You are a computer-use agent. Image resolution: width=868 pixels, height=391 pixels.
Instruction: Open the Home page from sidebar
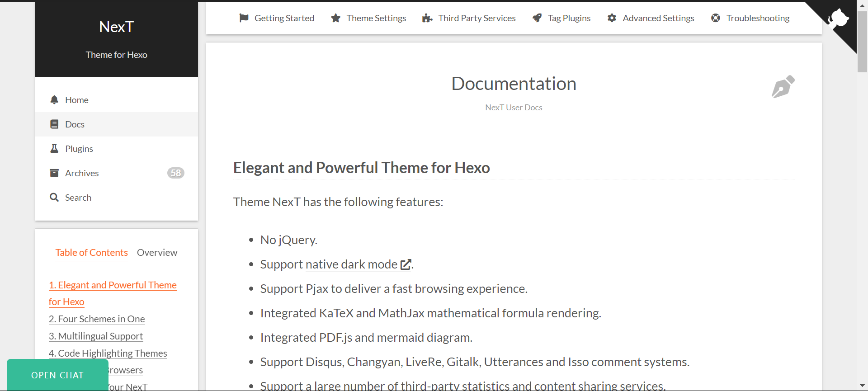click(x=76, y=100)
